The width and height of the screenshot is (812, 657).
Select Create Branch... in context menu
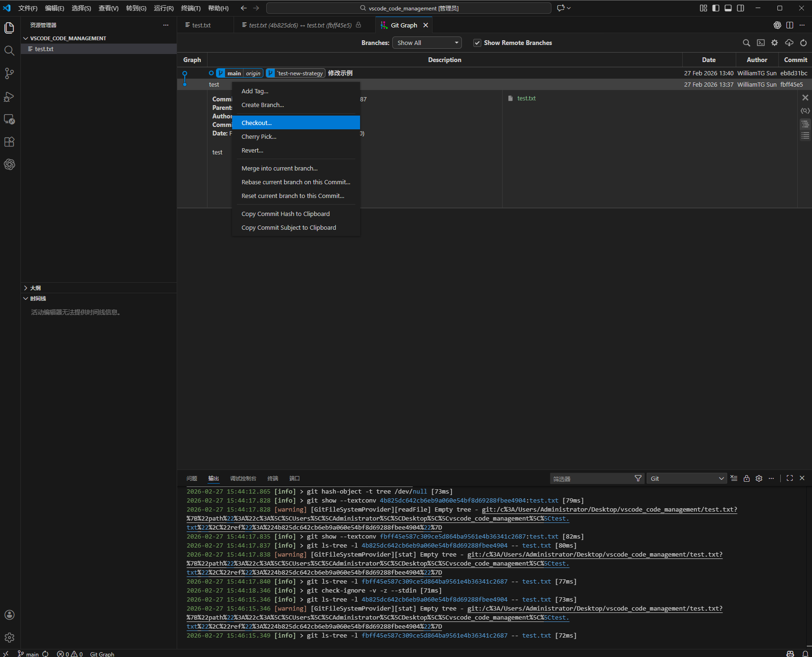coord(296,105)
